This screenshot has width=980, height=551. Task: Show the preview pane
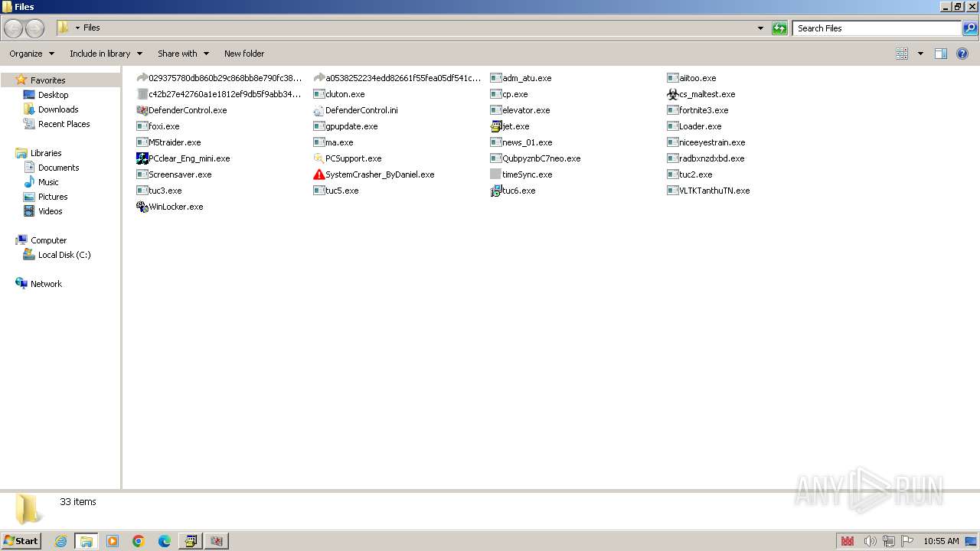[x=941, y=54]
